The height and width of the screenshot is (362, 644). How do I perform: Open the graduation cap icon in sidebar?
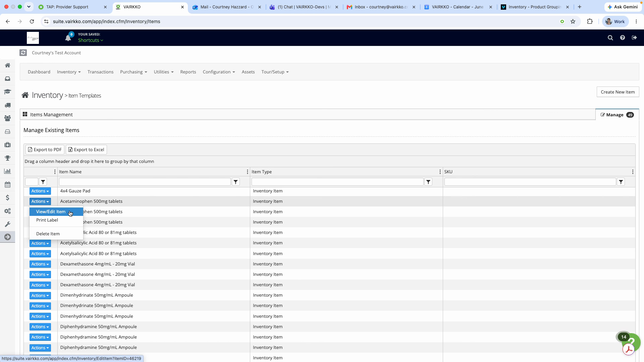click(7, 92)
